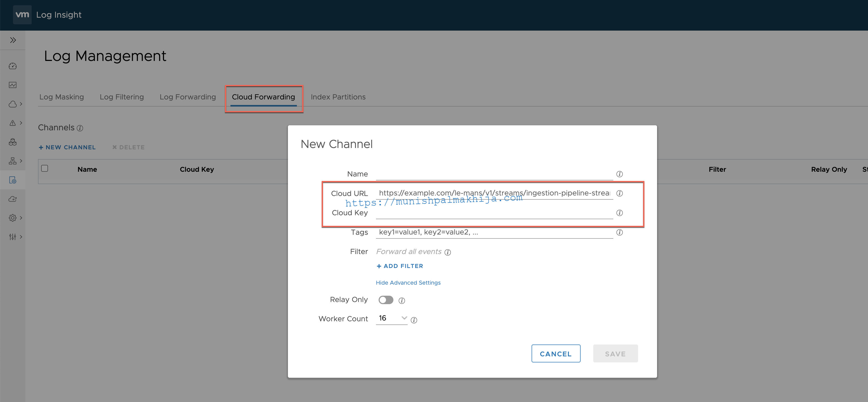This screenshot has width=868, height=402.
Task: Open the Worker Count dropdown
Action: [x=392, y=318]
